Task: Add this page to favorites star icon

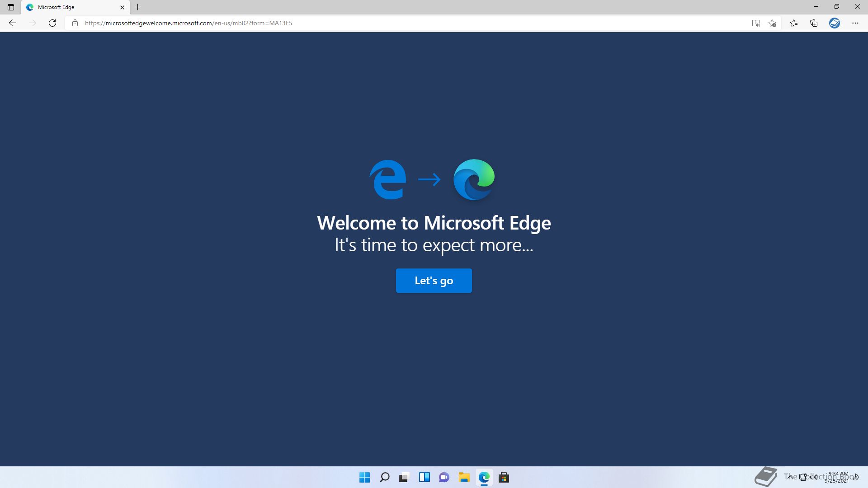Action: point(773,23)
